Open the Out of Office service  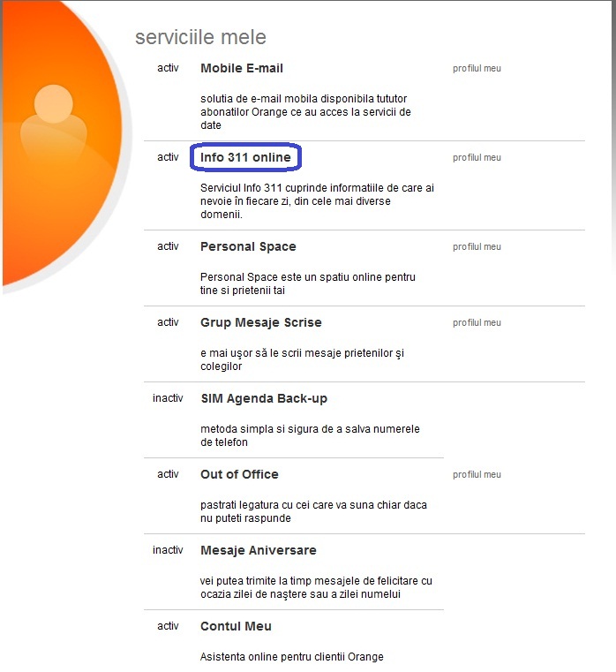tap(239, 474)
